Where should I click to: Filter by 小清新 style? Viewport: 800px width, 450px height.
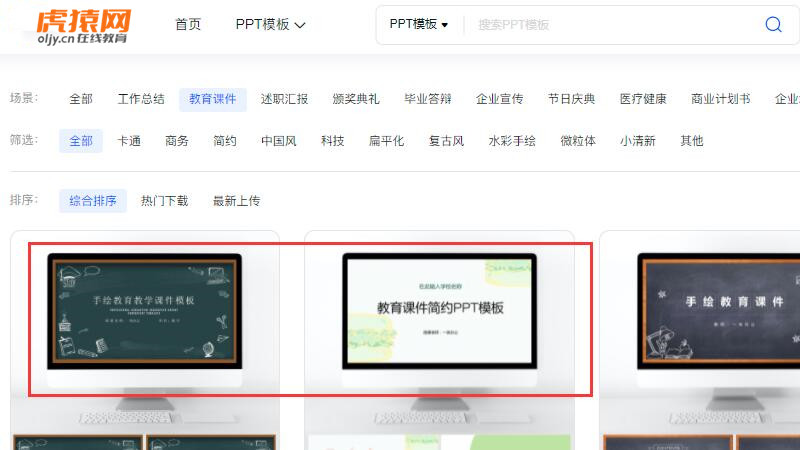click(x=638, y=141)
